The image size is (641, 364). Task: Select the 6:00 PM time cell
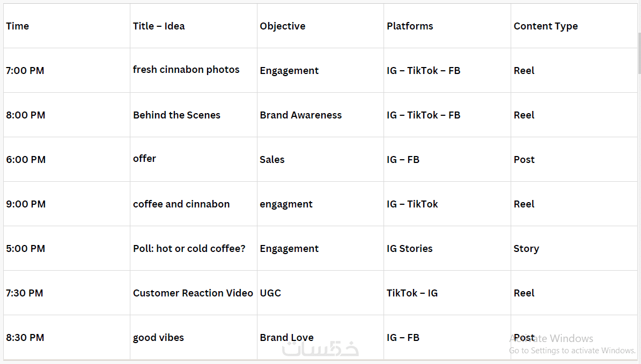[x=26, y=160]
